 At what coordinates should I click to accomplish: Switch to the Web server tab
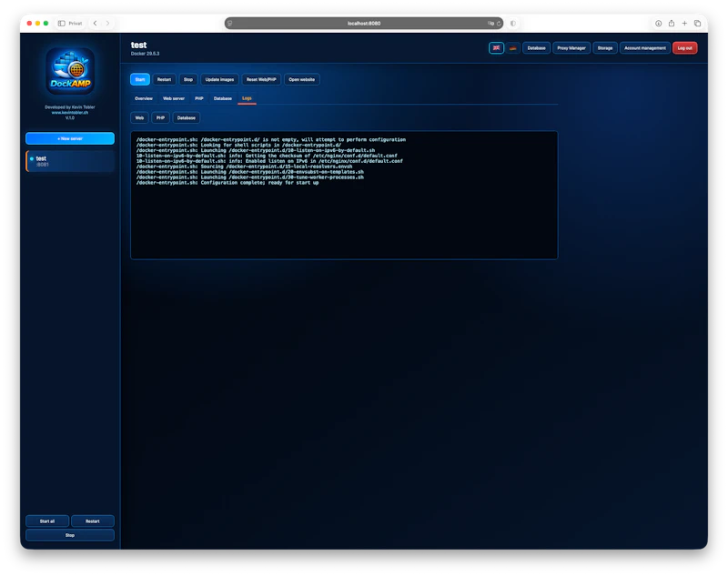point(174,98)
